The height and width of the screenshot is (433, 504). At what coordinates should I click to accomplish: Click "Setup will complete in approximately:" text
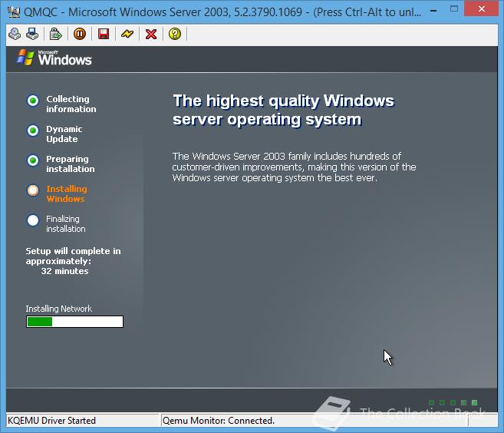74,256
